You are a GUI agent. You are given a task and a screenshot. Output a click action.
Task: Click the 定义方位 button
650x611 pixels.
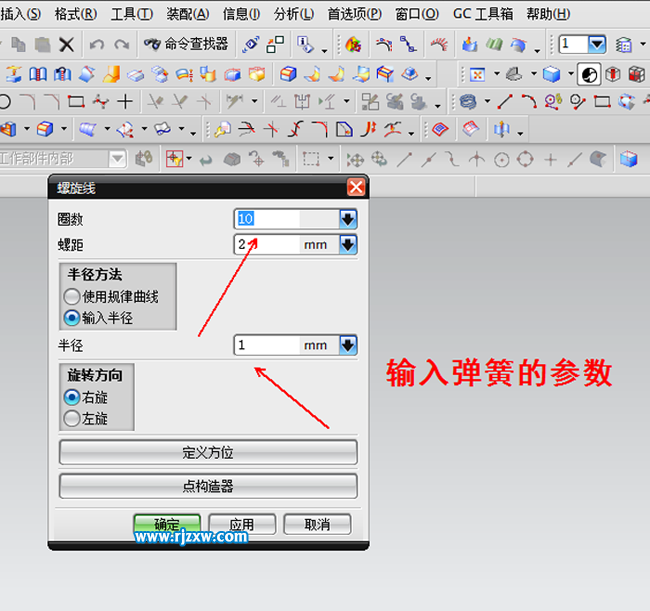click(208, 452)
